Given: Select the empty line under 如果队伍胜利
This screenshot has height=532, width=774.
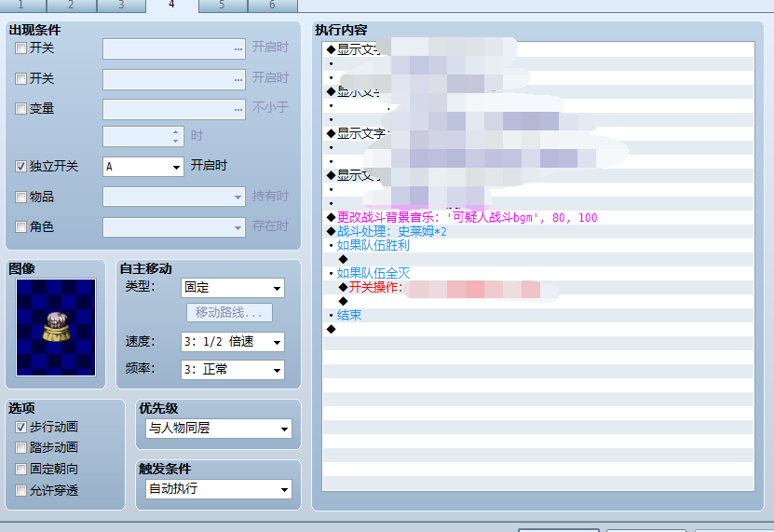Looking at the screenshot, I should pos(538,259).
